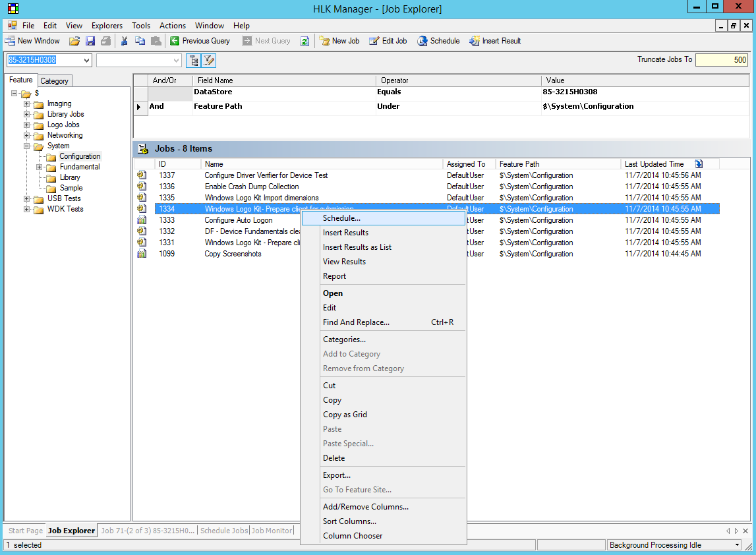Click the refresh query toolbar icon
Viewport: 756px width, 555px height.
coord(305,41)
